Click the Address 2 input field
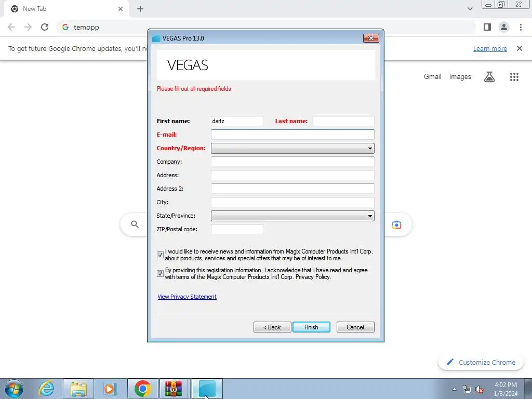532x399 pixels. (x=292, y=189)
